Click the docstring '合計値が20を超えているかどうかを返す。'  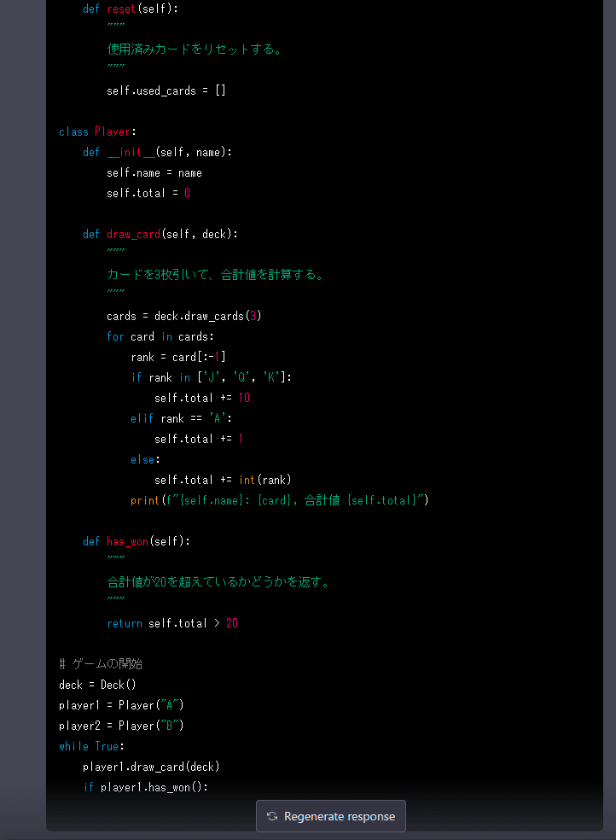click(218, 582)
